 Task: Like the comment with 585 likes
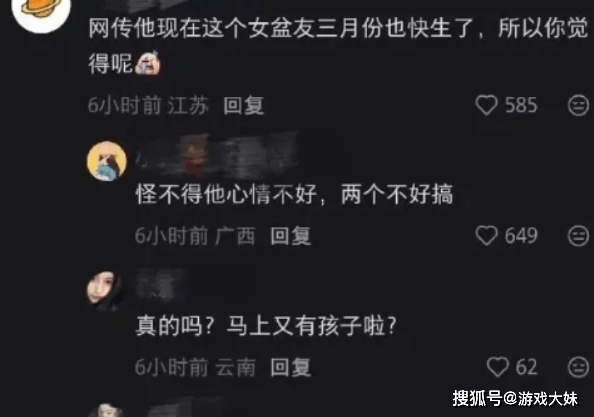(486, 105)
